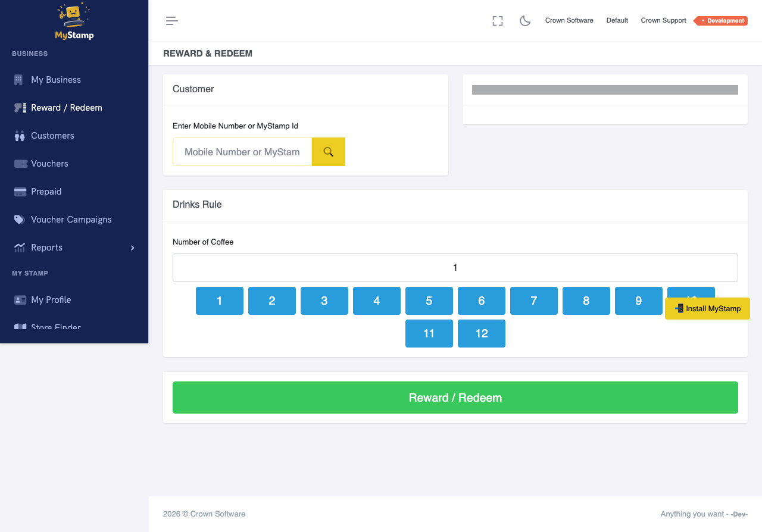Click the 'Number of Coffee' label
Image resolution: width=762 pixels, height=532 pixels.
pyautogui.click(x=203, y=242)
